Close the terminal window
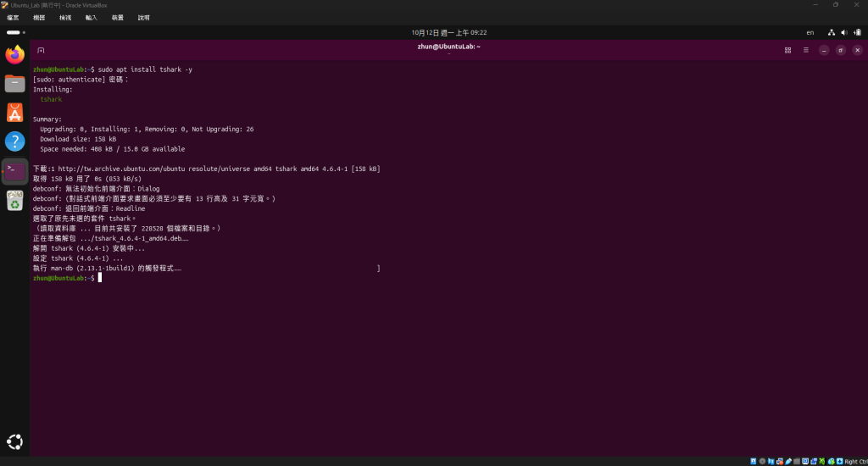 858,50
